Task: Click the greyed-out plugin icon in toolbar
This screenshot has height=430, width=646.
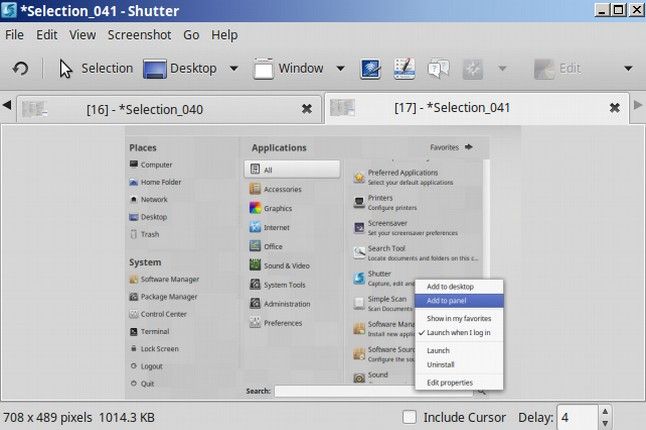Action: tap(473, 69)
